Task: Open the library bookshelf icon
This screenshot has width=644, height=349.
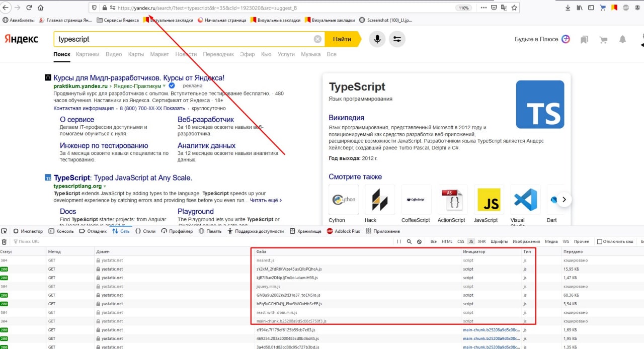Action: [580, 8]
